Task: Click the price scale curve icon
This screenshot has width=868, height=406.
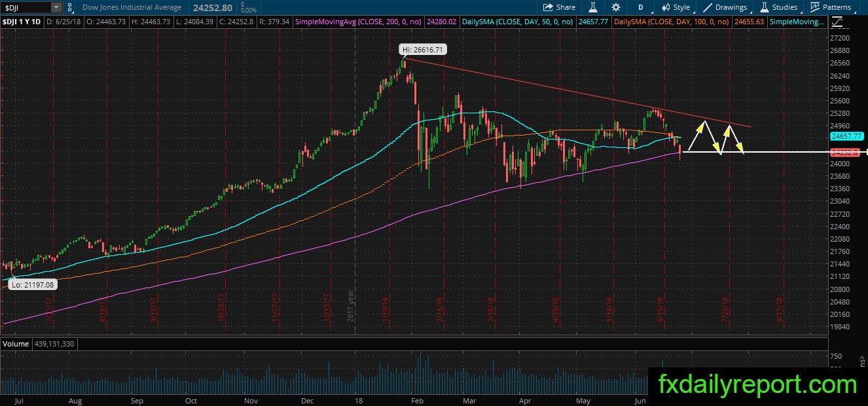Action: (837, 22)
